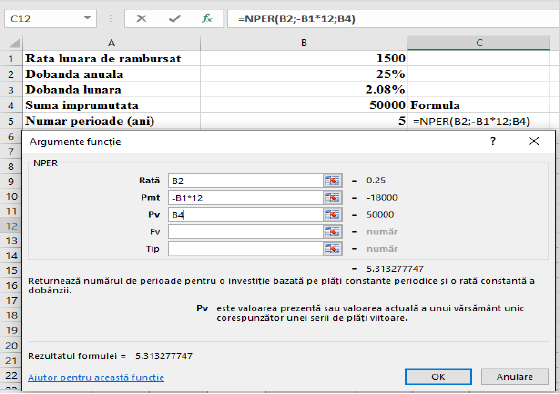
Task: Click the Pmt input field
Action: pos(246,198)
